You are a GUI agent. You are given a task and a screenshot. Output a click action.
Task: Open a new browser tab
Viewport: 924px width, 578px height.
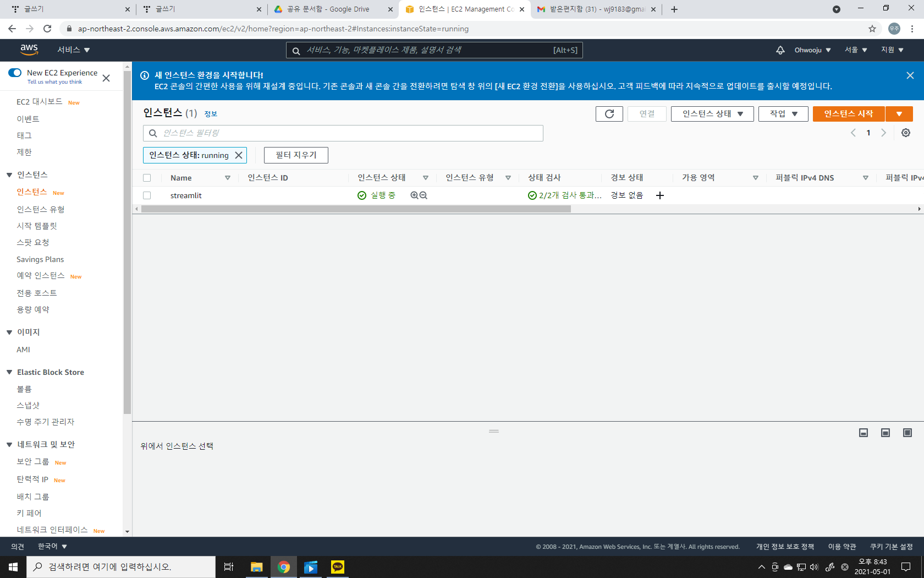pyautogui.click(x=674, y=9)
